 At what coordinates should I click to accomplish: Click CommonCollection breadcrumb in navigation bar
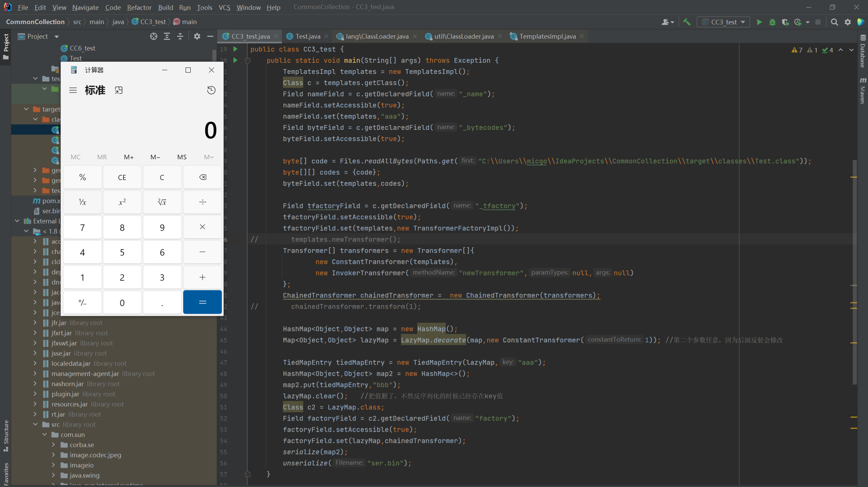(x=35, y=22)
